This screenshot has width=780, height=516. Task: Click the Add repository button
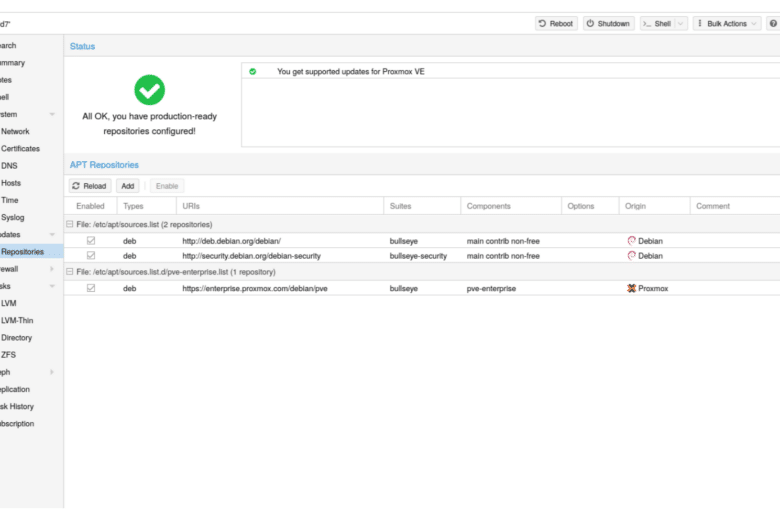[x=128, y=186]
